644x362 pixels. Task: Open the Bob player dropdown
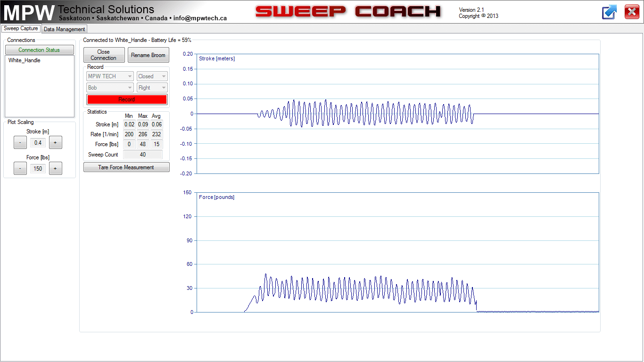click(x=110, y=88)
